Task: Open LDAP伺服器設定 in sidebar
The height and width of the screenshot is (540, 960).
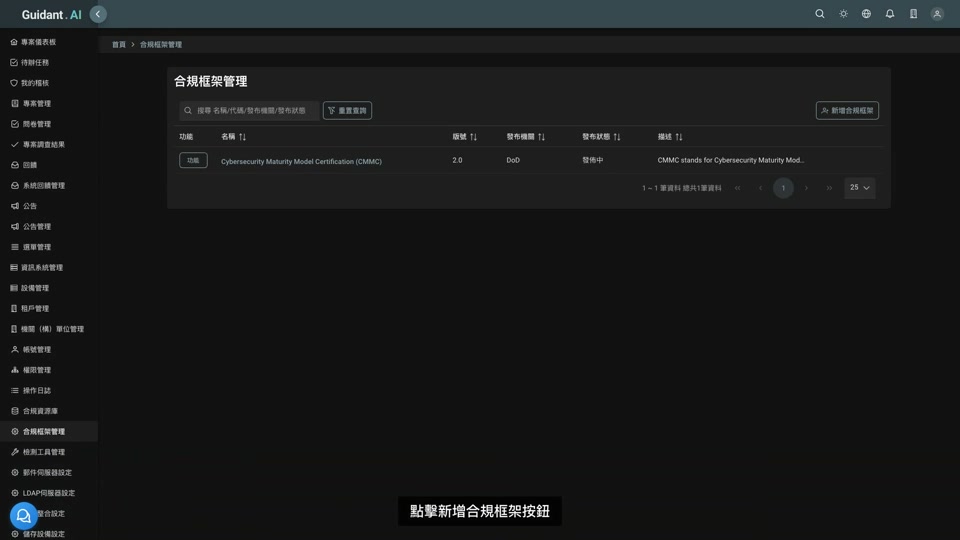Action: [x=49, y=493]
